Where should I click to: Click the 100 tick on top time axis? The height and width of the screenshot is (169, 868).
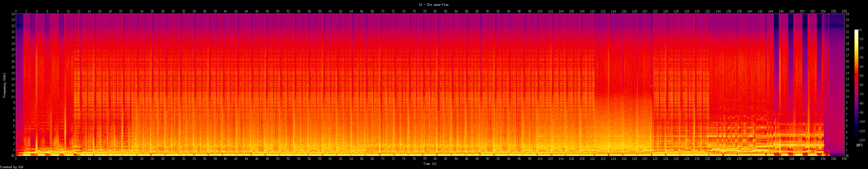pos(540,11)
